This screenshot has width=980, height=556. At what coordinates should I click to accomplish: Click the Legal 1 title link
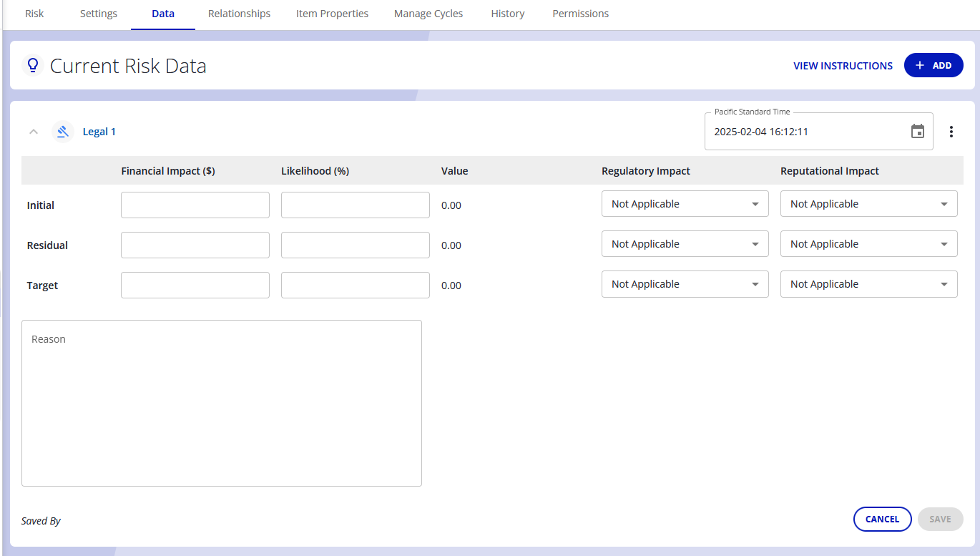point(99,132)
